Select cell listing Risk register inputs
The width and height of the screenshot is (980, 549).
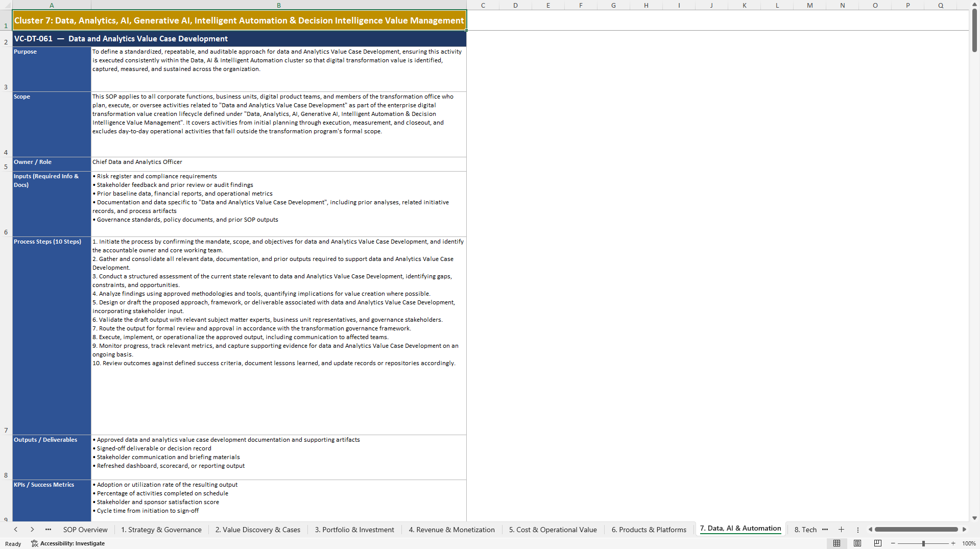[x=279, y=204]
